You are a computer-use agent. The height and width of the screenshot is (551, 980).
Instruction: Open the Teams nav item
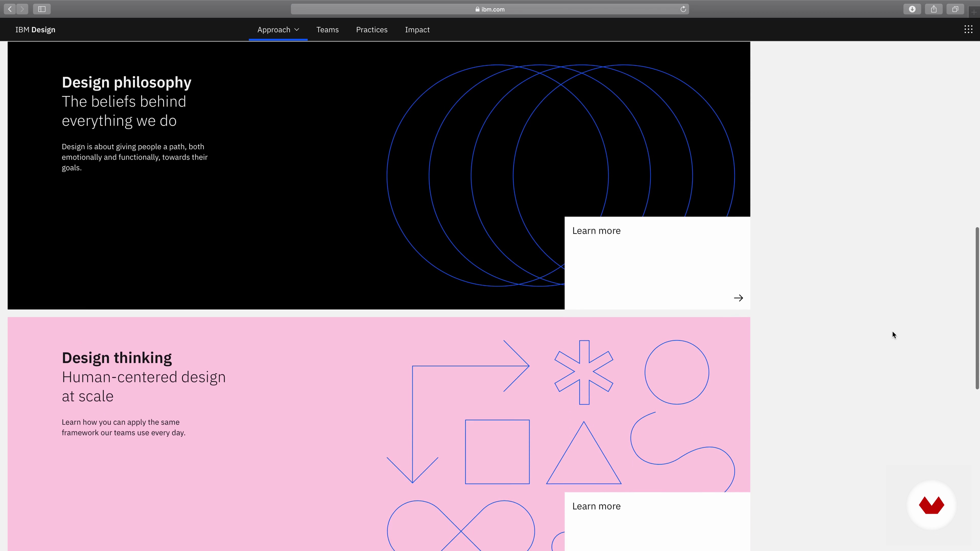(x=327, y=30)
